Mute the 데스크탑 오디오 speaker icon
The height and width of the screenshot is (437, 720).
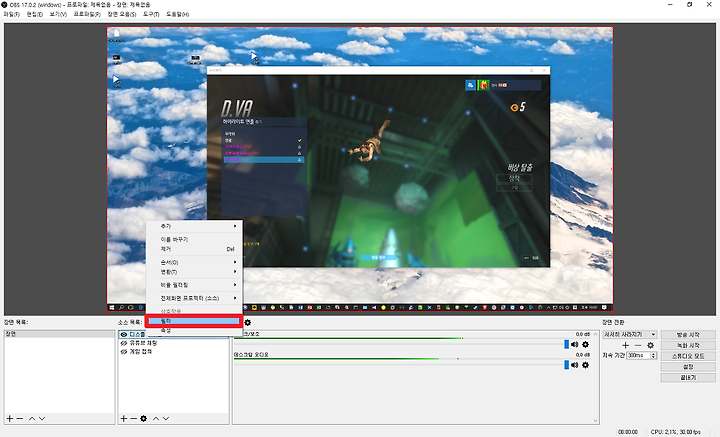[574, 365]
